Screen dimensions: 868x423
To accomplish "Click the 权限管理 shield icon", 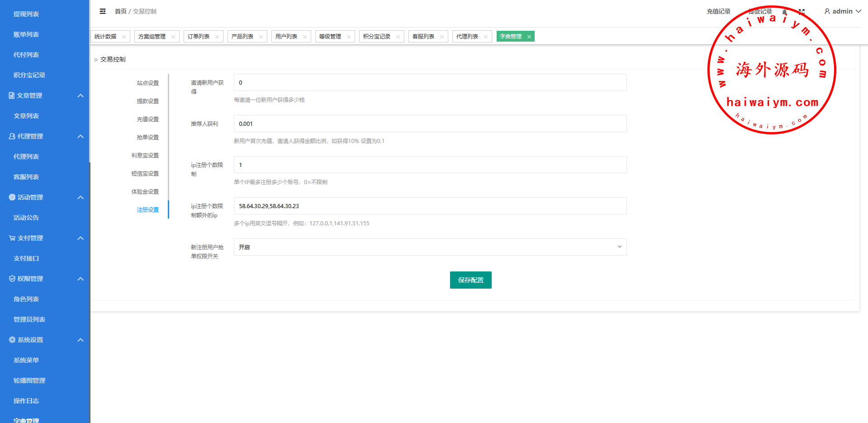I will pos(12,279).
